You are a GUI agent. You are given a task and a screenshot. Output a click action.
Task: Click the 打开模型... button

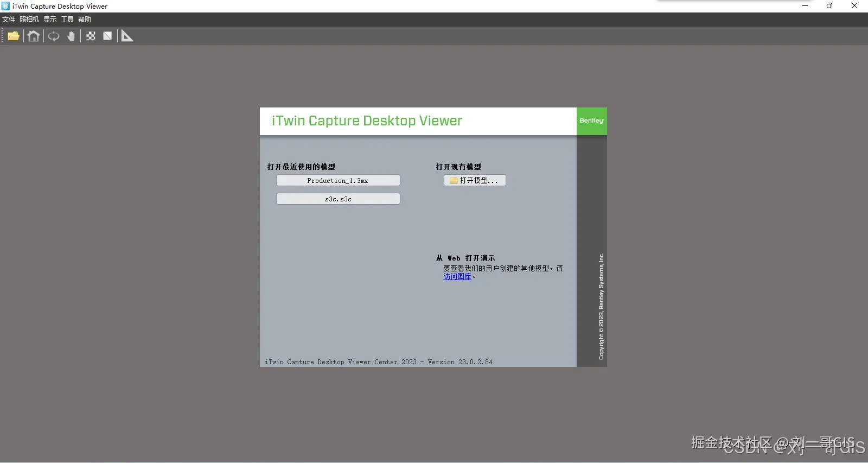(475, 181)
